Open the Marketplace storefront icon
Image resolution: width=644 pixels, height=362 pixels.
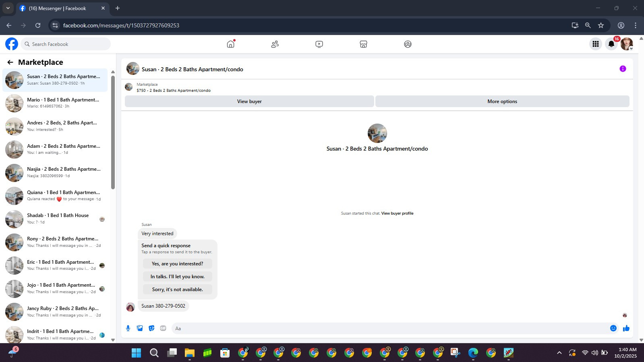(x=363, y=44)
